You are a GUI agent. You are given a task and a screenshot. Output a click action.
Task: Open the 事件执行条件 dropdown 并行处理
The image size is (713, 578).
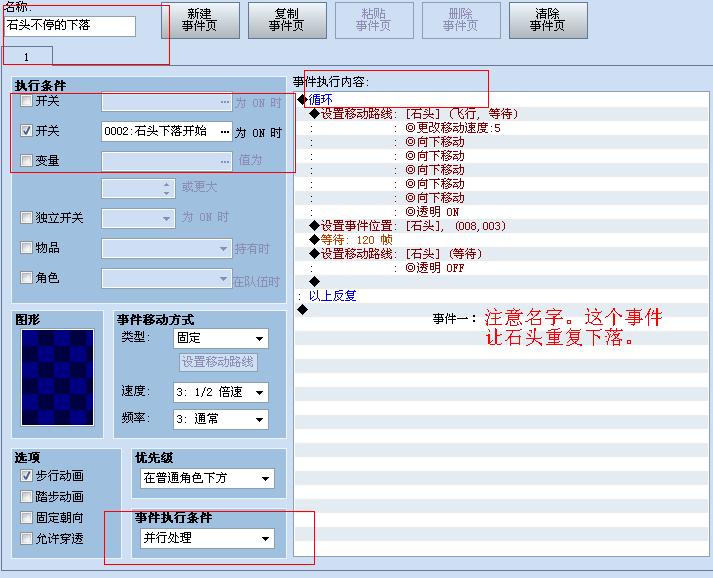point(207,538)
